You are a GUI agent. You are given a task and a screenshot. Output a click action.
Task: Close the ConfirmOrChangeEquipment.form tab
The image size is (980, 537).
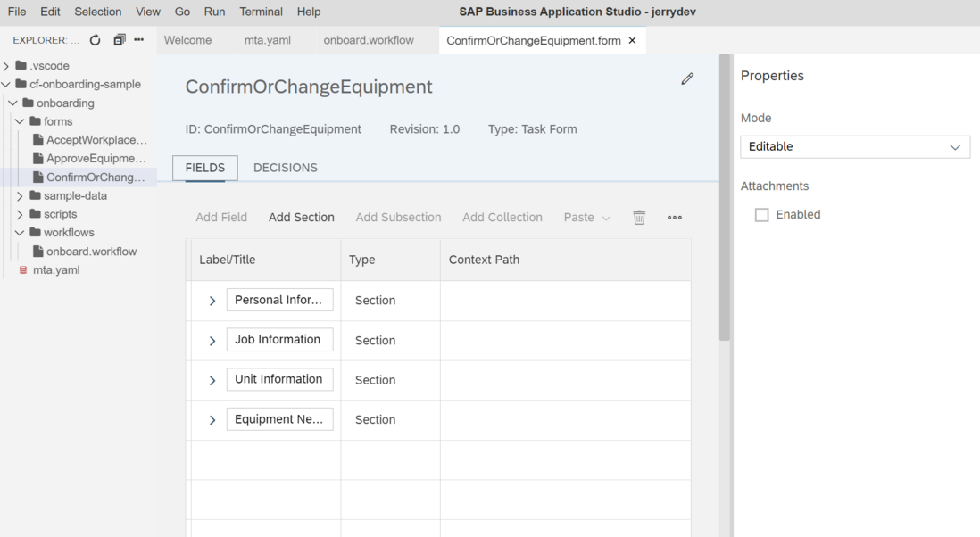click(x=633, y=41)
